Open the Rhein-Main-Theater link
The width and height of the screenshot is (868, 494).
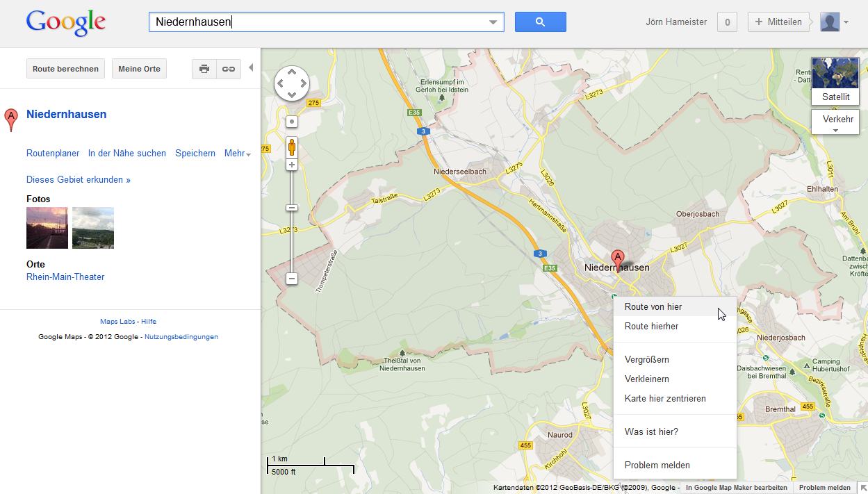point(65,277)
